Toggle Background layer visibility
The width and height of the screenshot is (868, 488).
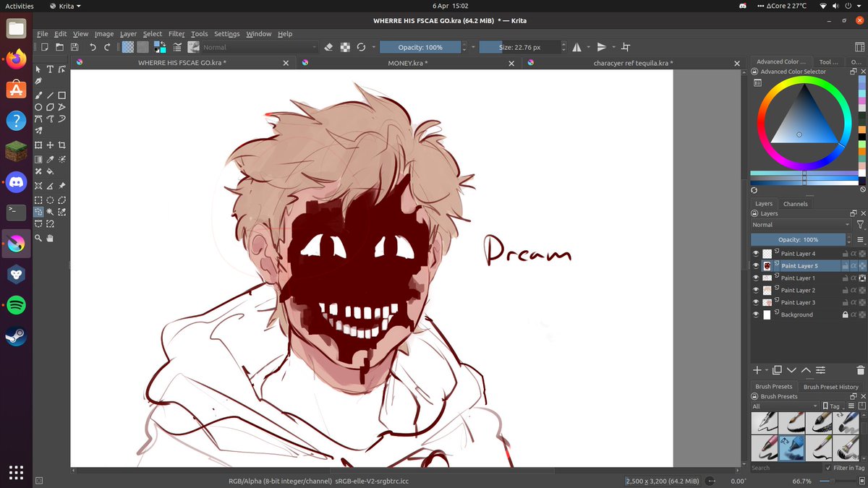pos(756,314)
